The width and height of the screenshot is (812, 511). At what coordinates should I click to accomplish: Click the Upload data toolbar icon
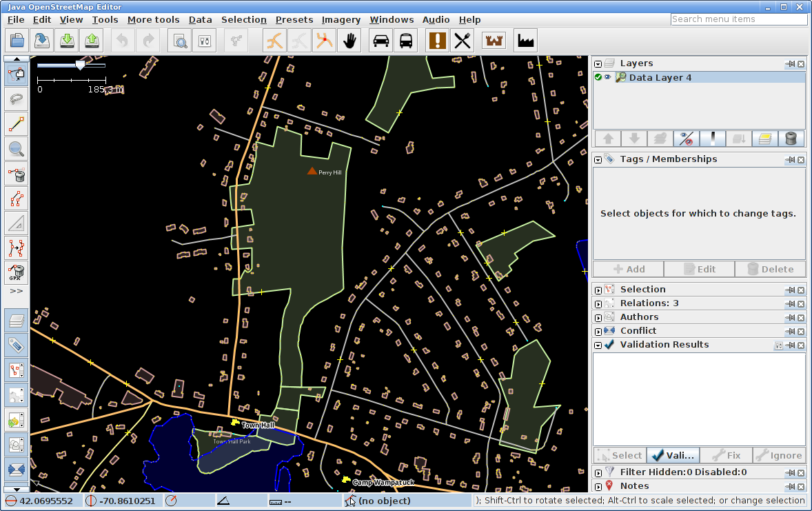click(x=92, y=41)
